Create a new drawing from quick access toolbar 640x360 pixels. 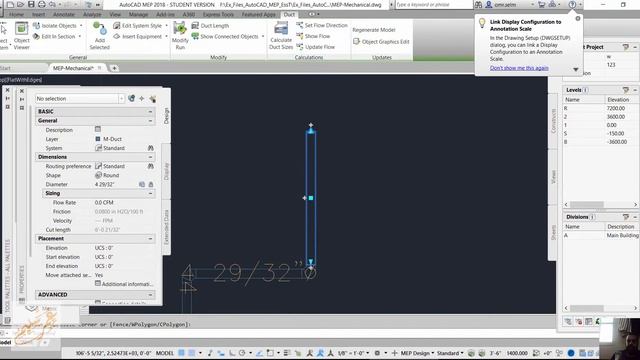[10, 4]
